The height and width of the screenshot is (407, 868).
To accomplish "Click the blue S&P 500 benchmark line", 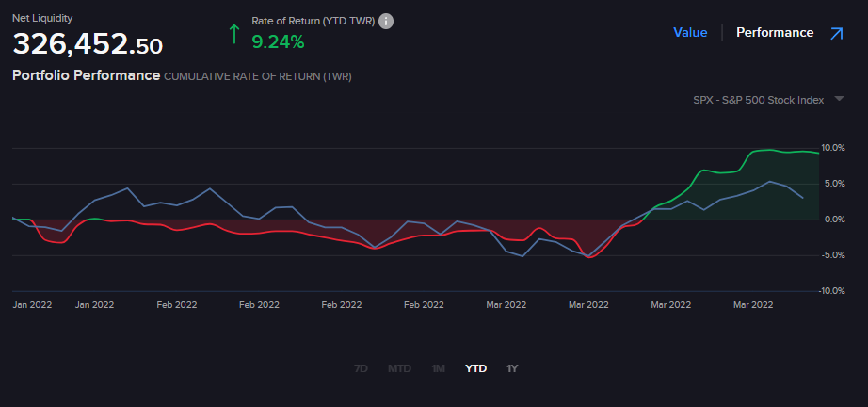I will (209, 189).
